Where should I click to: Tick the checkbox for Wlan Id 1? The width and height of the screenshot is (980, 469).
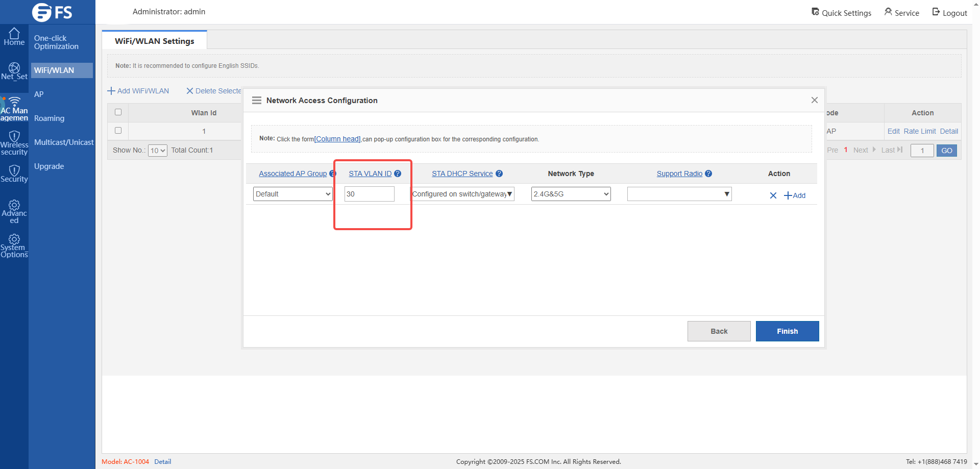pos(118,131)
